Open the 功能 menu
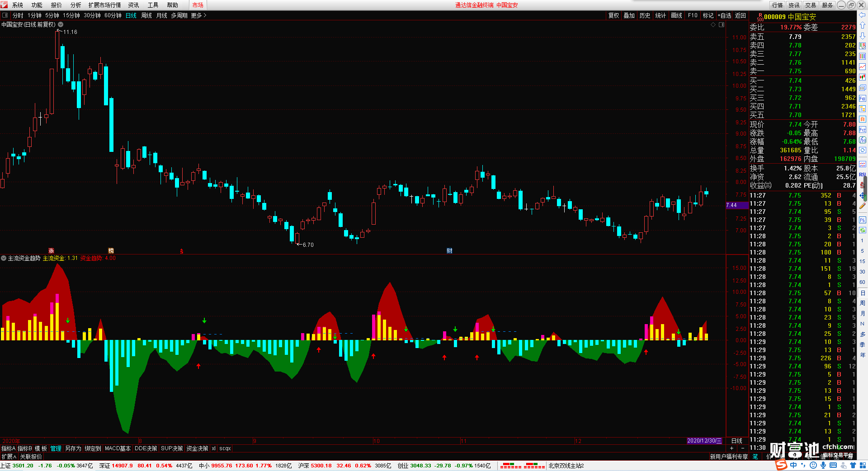 pos(37,5)
